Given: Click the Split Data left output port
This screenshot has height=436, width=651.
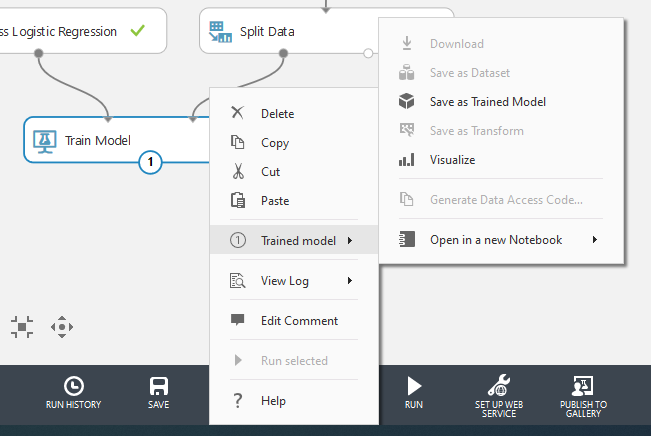Looking at the screenshot, I should [x=283, y=53].
